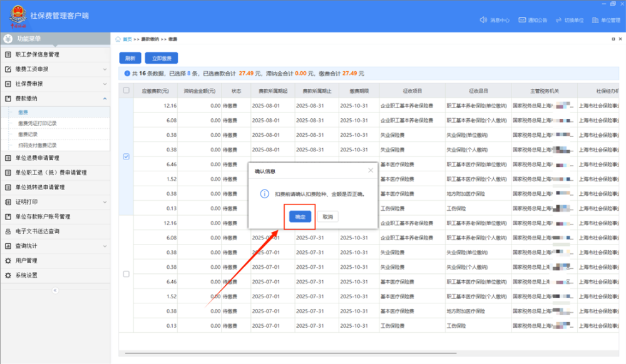Click the home icon in breadcrumb
Screen dimensions: 626x364
[x=118, y=39]
